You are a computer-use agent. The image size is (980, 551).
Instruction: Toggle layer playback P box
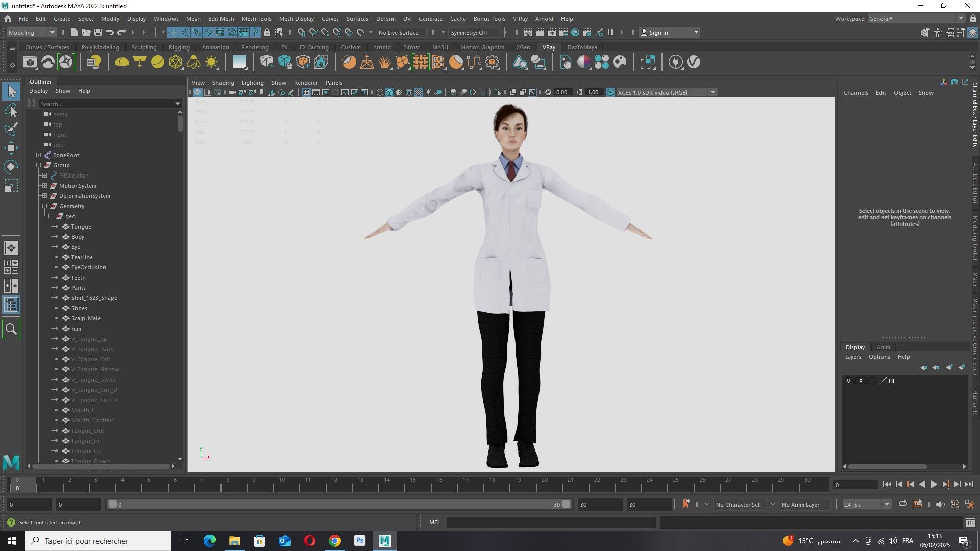pos(861,381)
